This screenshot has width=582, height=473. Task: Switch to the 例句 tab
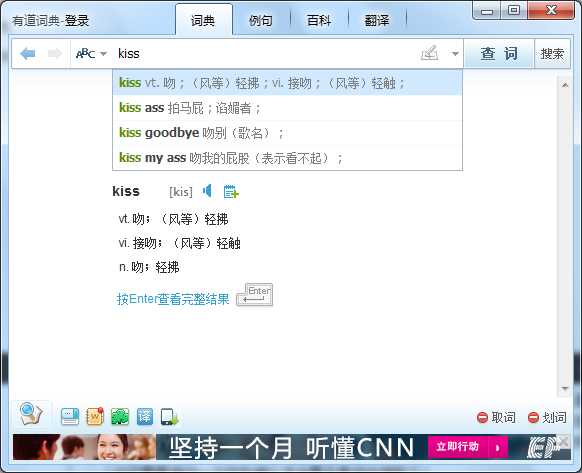[x=261, y=20]
